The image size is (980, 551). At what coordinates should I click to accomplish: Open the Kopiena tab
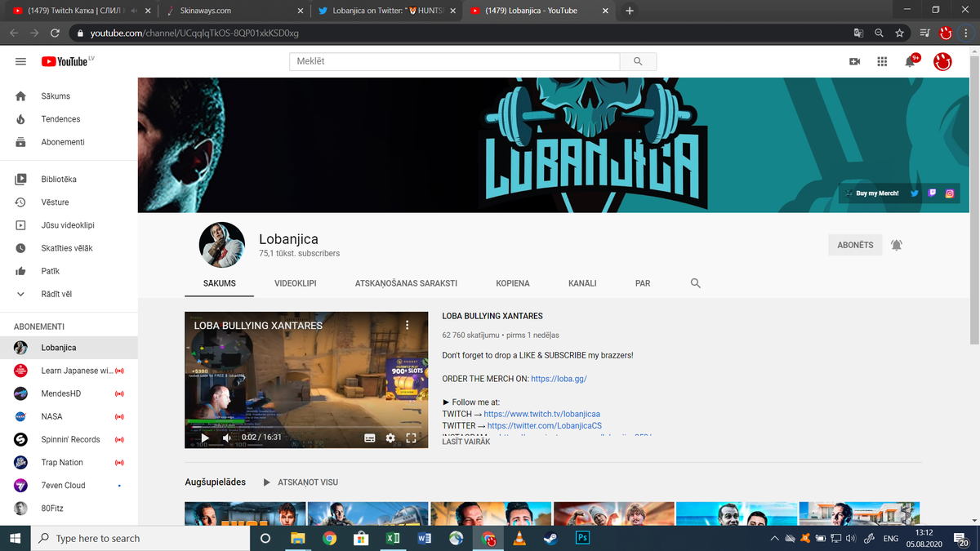tap(513, 283)
